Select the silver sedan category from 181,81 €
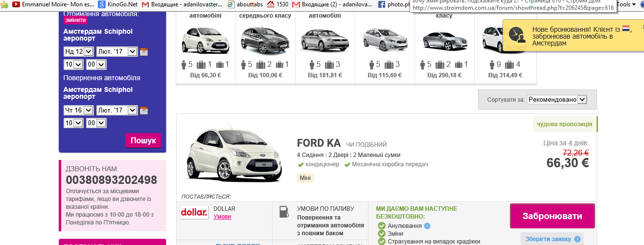This screenshot has height=245, width=644. (325, 40)
